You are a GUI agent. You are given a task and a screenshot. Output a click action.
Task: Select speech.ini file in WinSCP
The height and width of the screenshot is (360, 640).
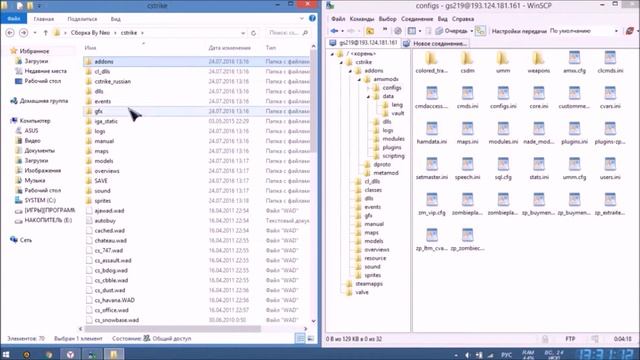point(467,169)
